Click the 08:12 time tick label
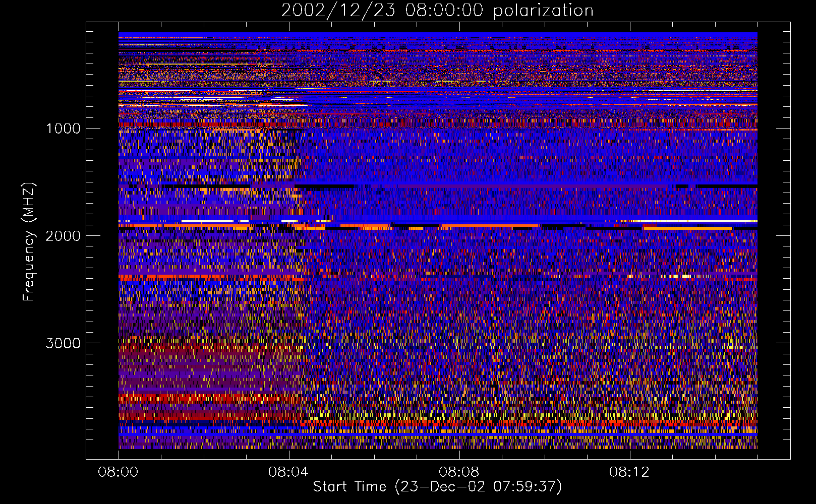This screenshot has height=504, width=816. pos(629,472)
